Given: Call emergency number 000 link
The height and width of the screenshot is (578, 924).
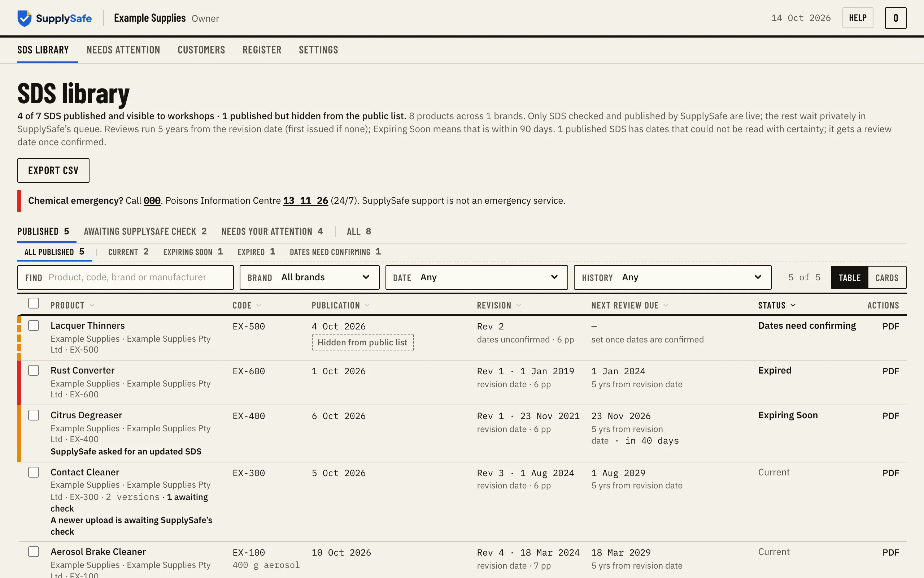Looking at the screenshot, I should point(152,201).
